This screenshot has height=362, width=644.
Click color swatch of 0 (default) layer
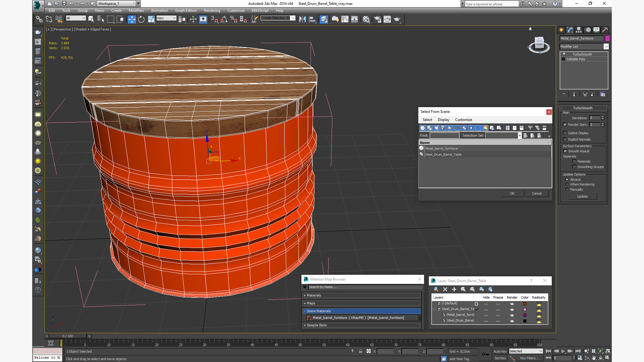click(525, 304)
